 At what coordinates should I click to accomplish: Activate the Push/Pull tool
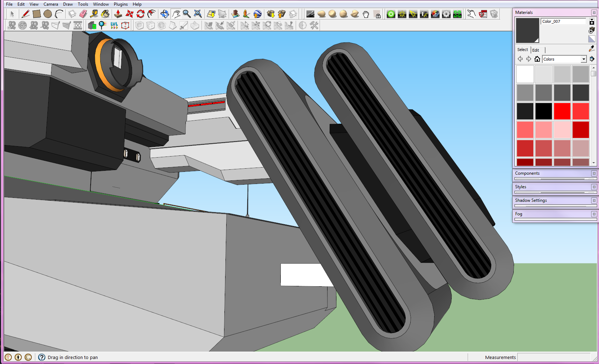tap(118, 14)
